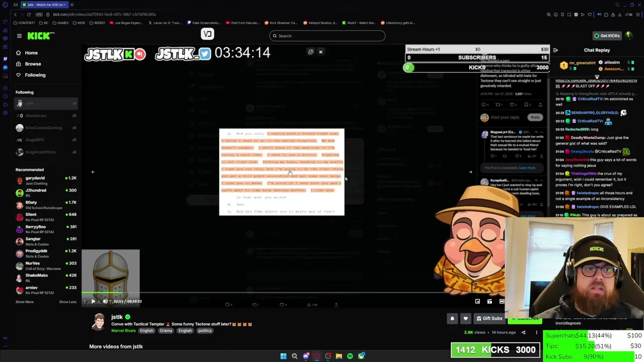Reload the page with refresh icon
This screenshot has width=644, height=362.
coord(29,14)
